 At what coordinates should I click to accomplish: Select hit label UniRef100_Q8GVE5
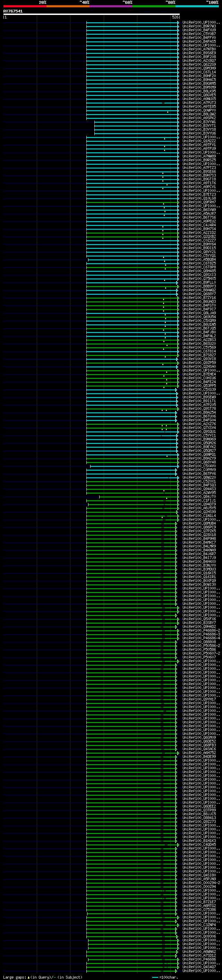[199, 95]
